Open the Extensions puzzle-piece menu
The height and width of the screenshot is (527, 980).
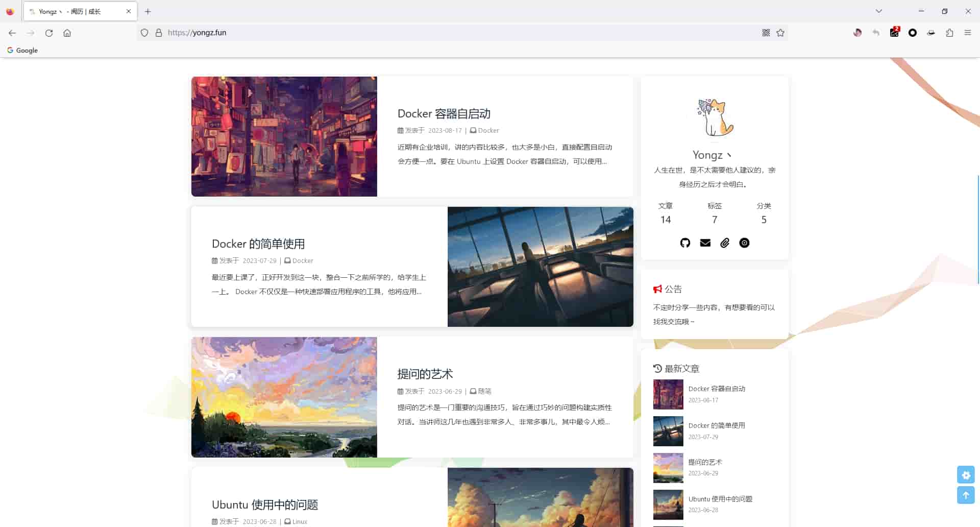949,33
